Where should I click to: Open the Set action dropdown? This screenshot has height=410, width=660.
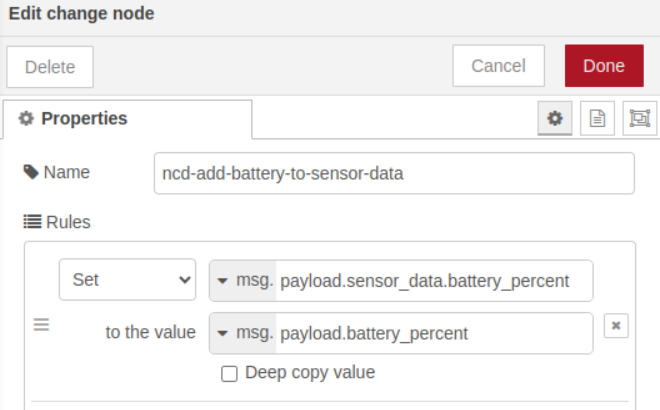click(x=127, y=280)
